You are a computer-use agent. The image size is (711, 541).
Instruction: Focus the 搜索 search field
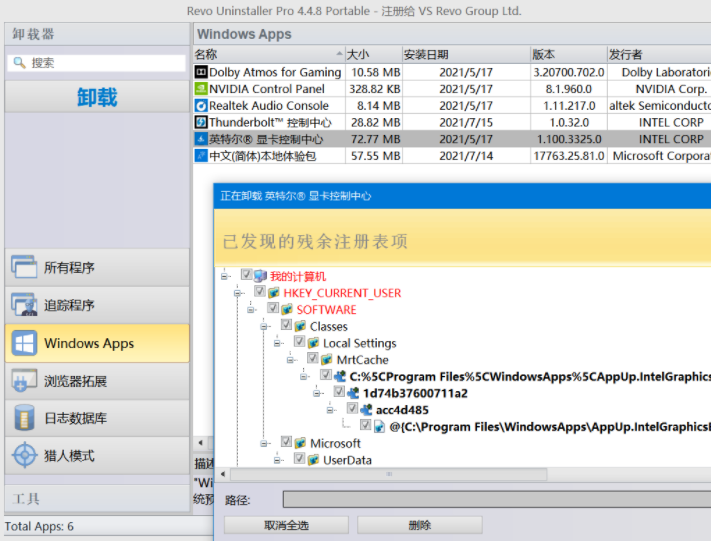(97, 63)
